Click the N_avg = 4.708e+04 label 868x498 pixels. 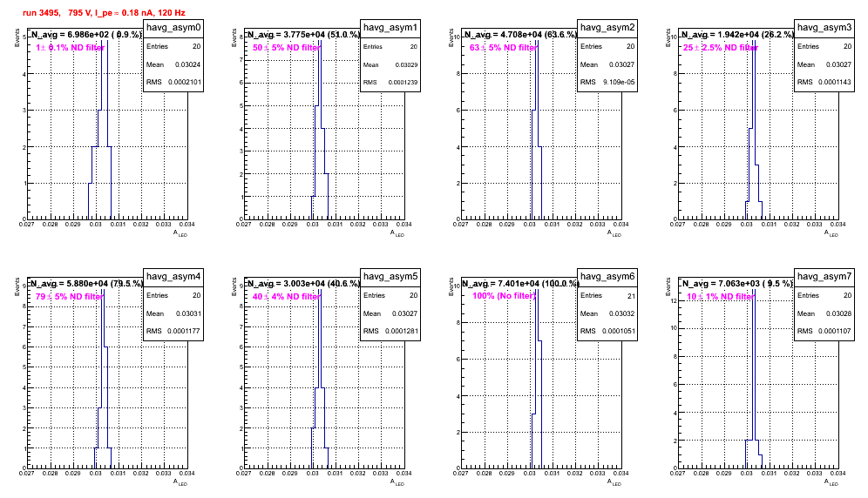pos(520,35)
